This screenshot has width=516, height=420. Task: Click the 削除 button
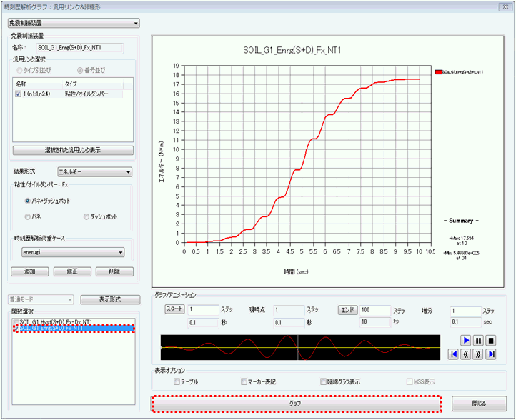114,271
